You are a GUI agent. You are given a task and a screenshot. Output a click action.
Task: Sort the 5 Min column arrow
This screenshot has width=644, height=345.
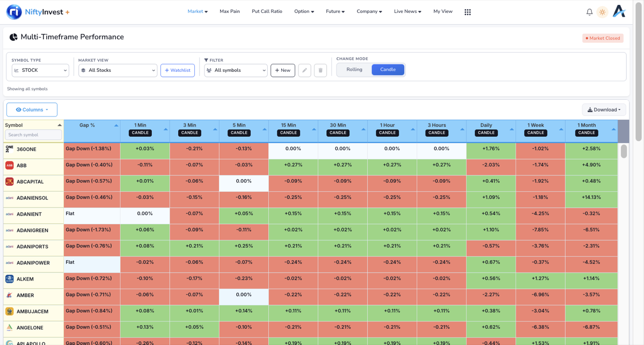pos(264,129)
